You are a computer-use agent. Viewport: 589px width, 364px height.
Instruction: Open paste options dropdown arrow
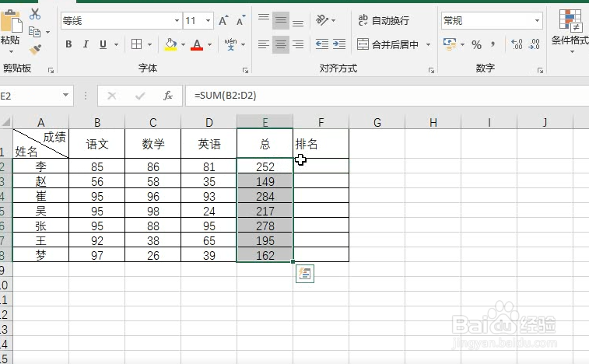click(x=11, y=51)
